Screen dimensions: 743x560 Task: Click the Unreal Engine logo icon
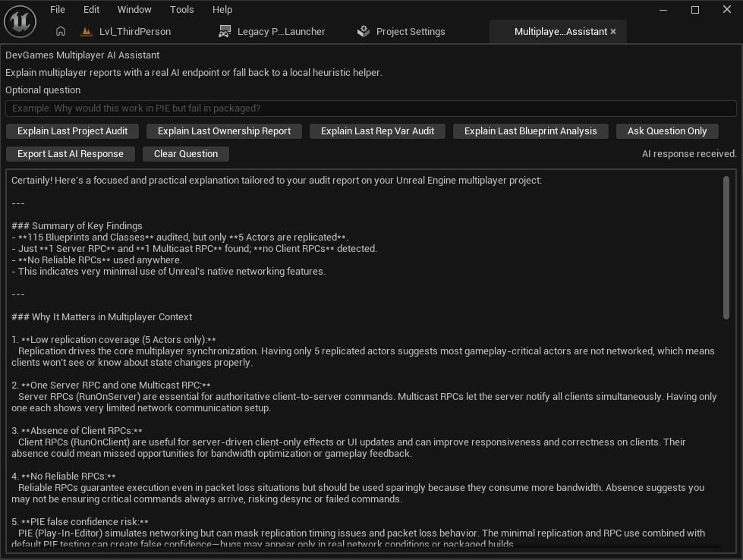pos(20,20)
